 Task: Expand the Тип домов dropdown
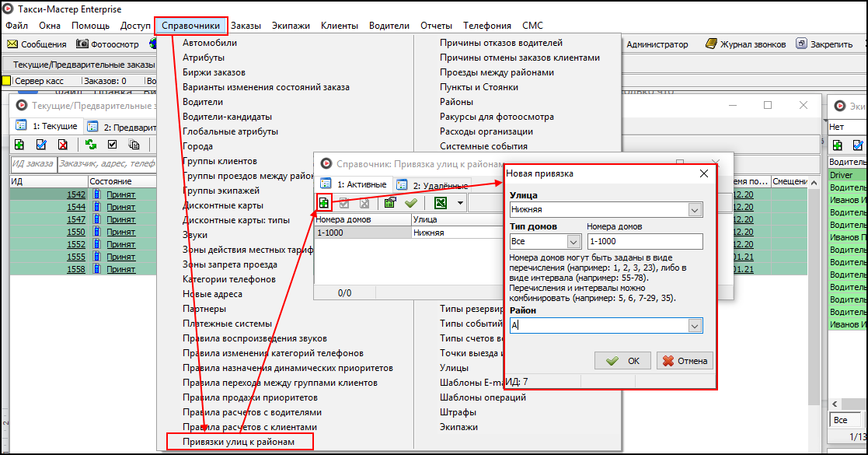click(x=573, y=242)
